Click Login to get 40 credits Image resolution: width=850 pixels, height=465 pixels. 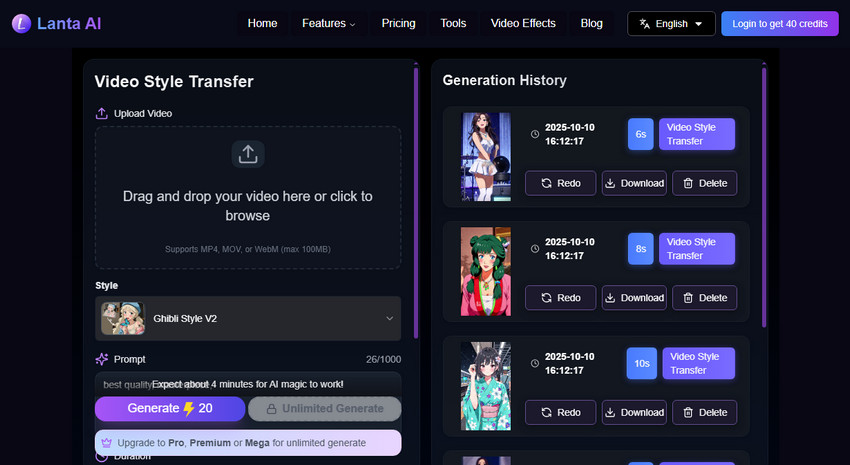click(780, 23)
